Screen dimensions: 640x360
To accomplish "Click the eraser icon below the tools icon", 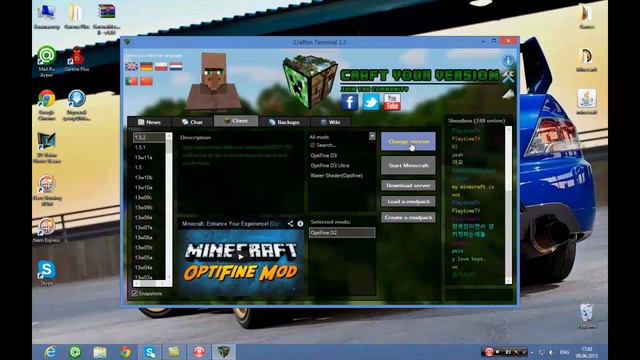I will [x=508, y=95].
